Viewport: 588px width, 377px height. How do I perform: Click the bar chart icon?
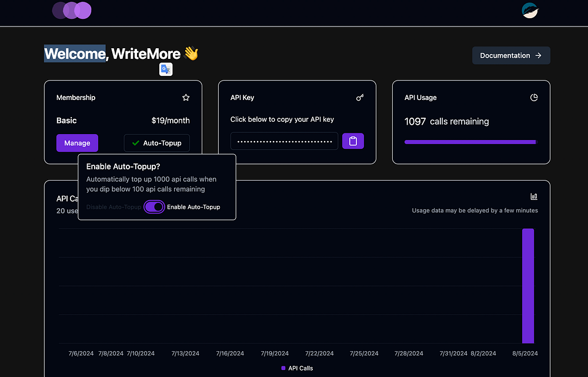point(534,196)
